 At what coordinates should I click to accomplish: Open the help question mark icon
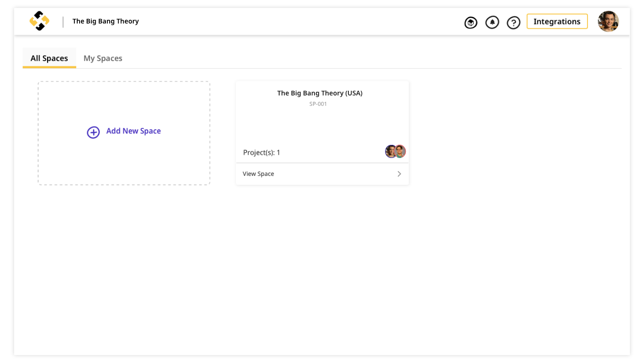pyautogui.click(x=513, y=22)
